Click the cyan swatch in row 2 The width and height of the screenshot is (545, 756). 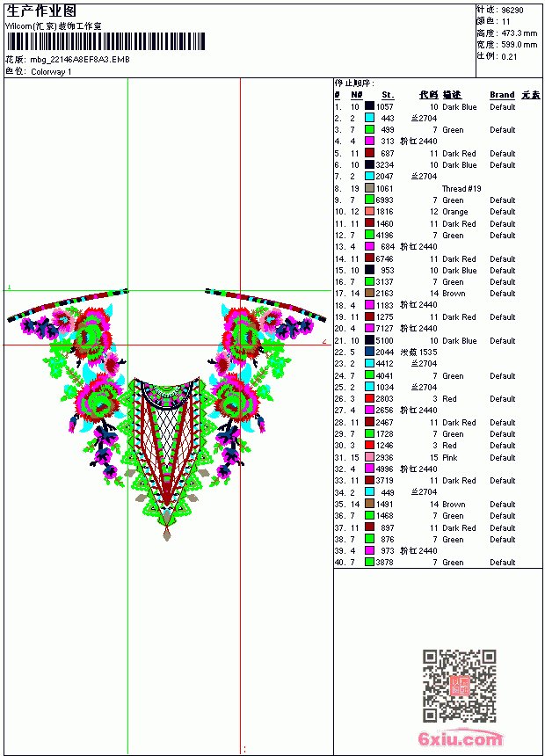[369, 118]
